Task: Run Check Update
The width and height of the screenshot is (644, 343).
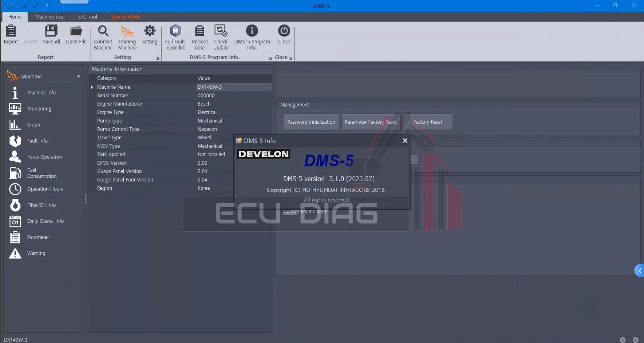Action: (x=221, y=38)
